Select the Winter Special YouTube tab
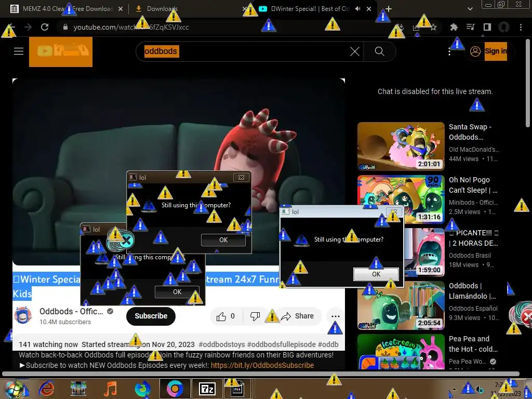 click(x=310, y=9)
